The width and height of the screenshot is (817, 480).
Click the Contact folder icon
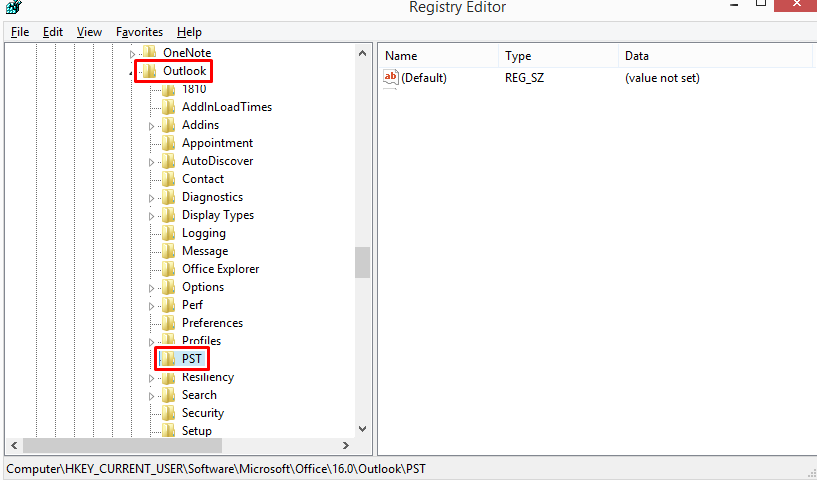pos(169,178)
